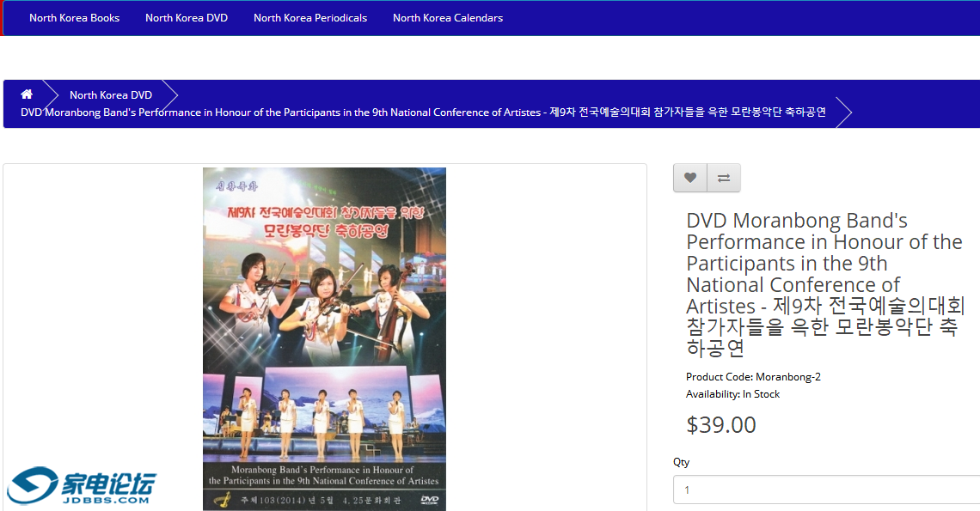Click the compare arrows icon button
Image resolution: width=980 pixels, height=511 pixels.
point(724,178)
